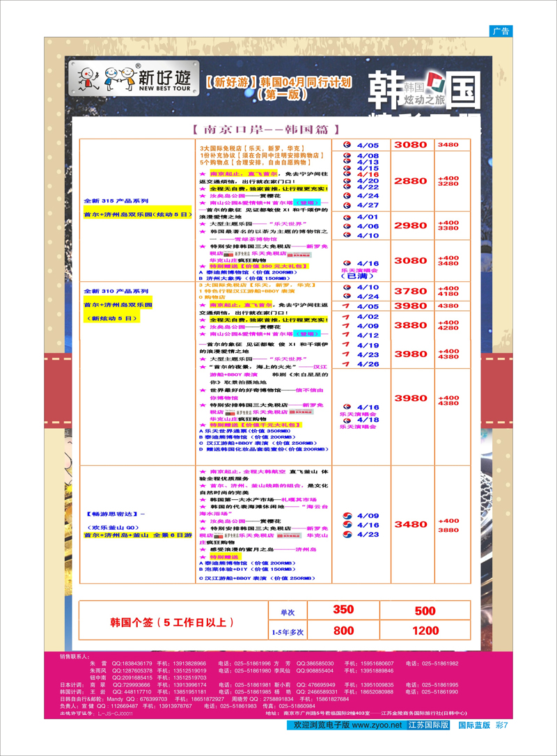Click the departure date 4/12
Viewport: 557px width, 756px height.
tap(368, 335)
